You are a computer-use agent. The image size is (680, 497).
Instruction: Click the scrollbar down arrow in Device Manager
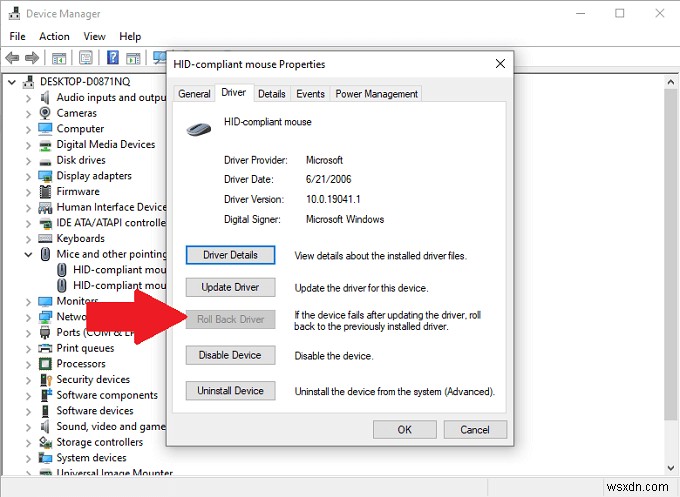tap(670, 468)
